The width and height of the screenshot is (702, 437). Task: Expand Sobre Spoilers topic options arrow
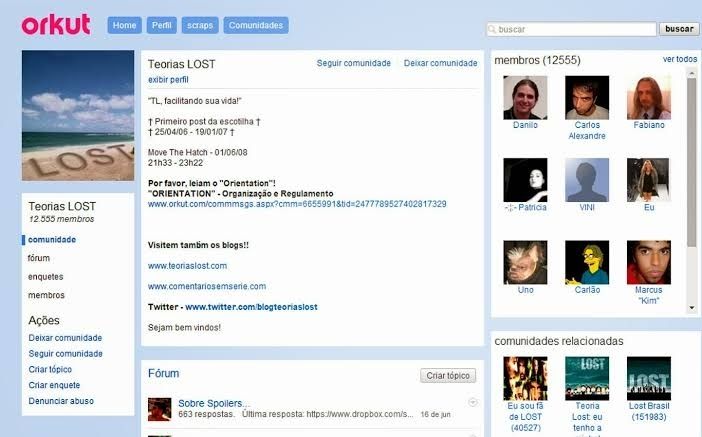[x=472, y=402]
